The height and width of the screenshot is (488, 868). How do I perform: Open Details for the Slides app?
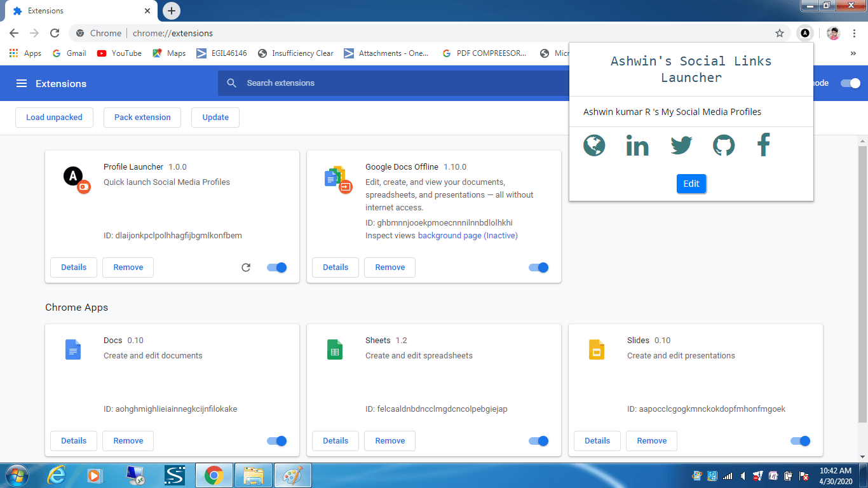pyautogui.click(x=597, y=441)
